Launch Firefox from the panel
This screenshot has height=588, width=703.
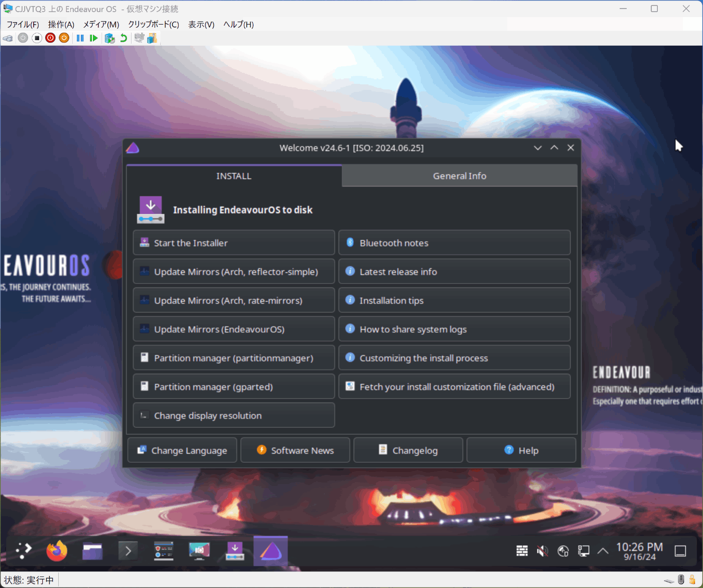[x=57, y=551]
